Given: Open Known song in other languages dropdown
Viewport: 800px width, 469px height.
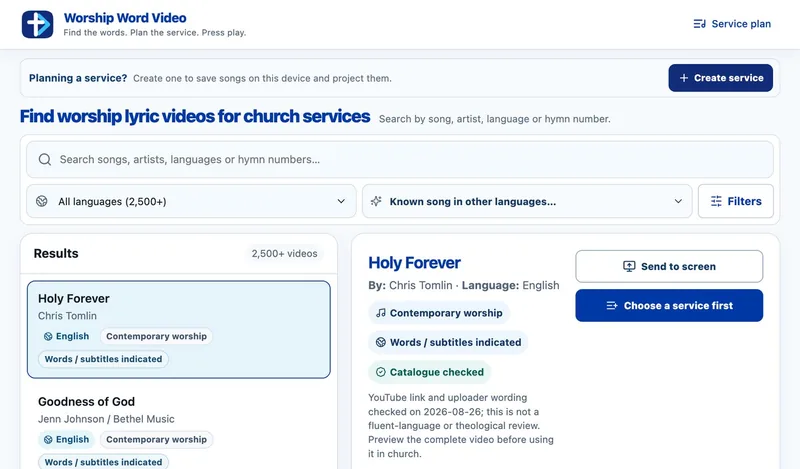Looking at the screenshot, I should coord(527,201).
